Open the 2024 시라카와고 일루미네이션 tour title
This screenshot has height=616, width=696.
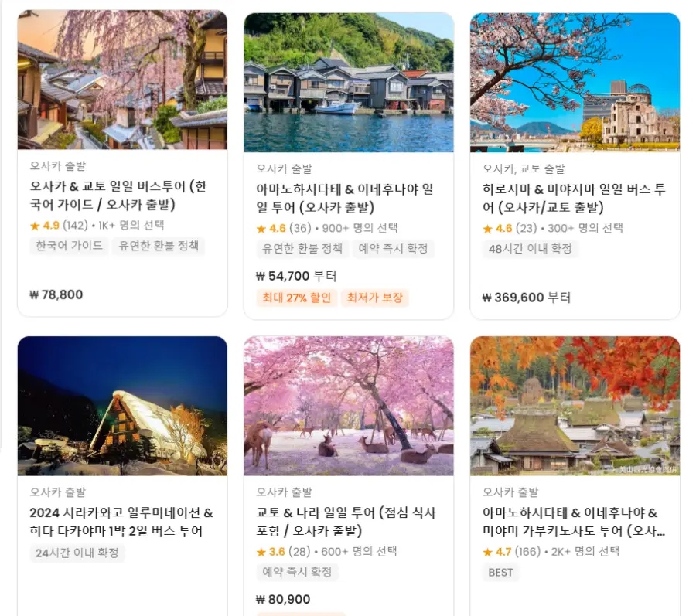121,522
